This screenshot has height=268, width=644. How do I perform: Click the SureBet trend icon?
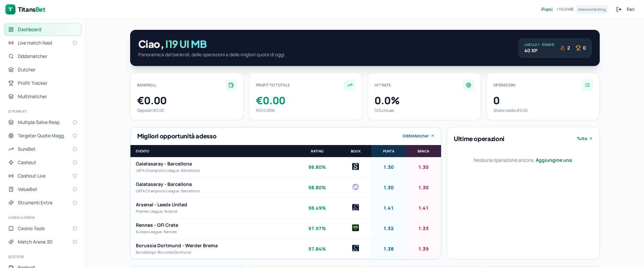point(11,149)
